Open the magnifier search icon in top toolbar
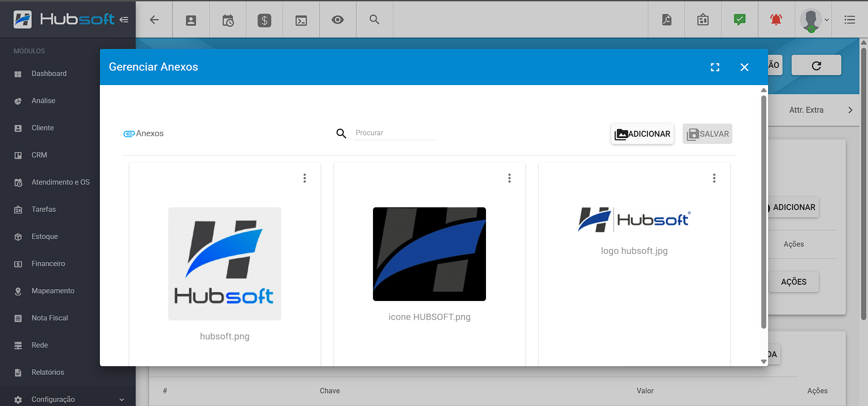This screenshot has height=406, width=868. point(374,19)
